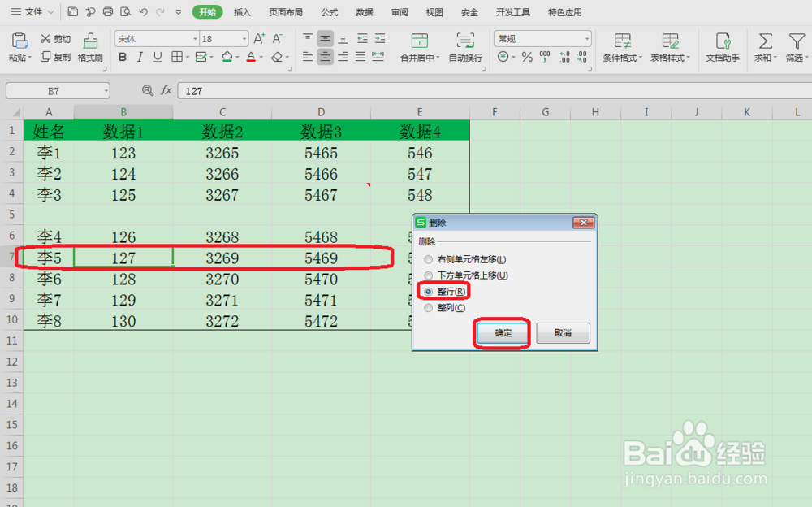Click the Distributed alignment icon
This screenshot has width=812, height=507.
pos(378,57)
